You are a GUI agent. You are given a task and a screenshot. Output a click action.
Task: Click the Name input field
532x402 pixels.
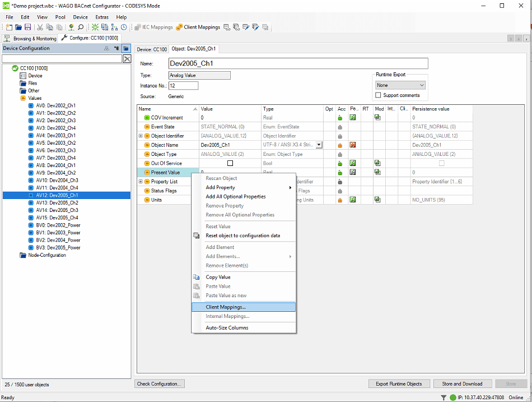tap(298, 63)
